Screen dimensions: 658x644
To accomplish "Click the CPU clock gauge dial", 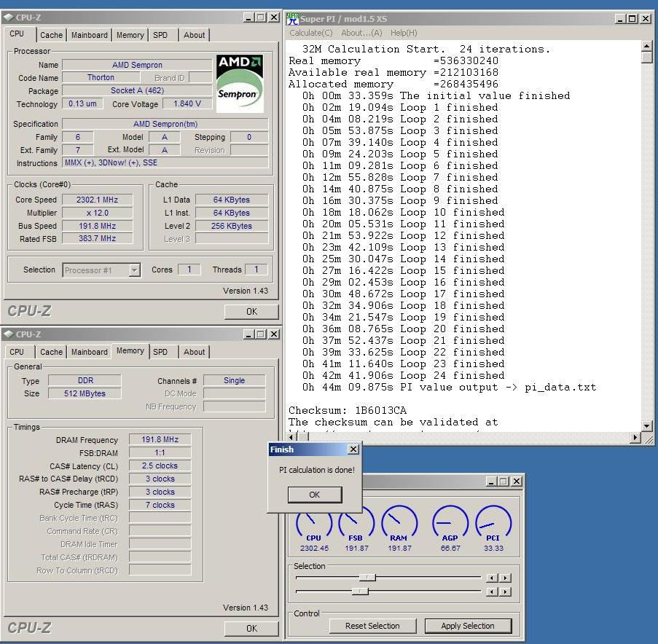I will coord(313,522).
